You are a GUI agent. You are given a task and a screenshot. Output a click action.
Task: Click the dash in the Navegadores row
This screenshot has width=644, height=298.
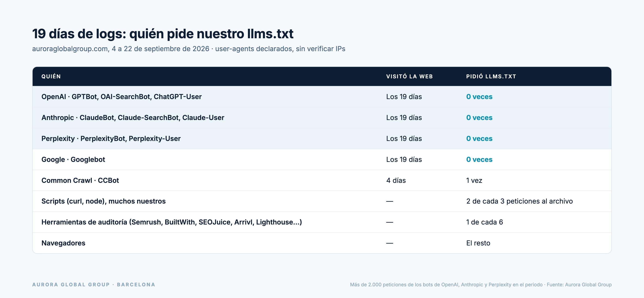pyautogui.click(x=390, y=243)
